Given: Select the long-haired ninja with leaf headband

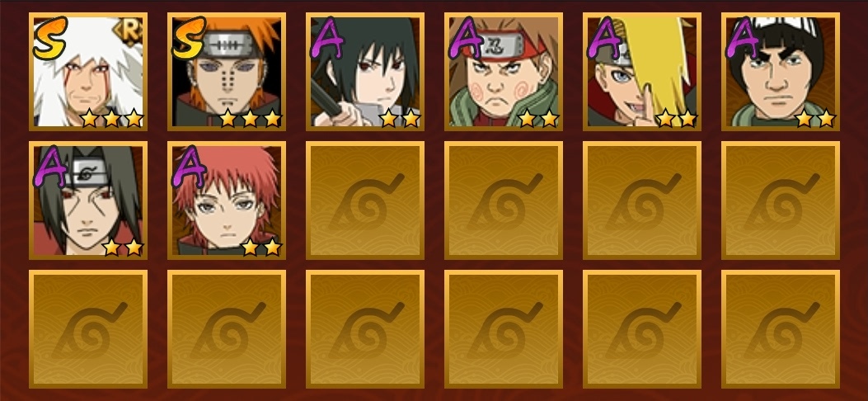Looking at the screenshot, I should (88, 200).
